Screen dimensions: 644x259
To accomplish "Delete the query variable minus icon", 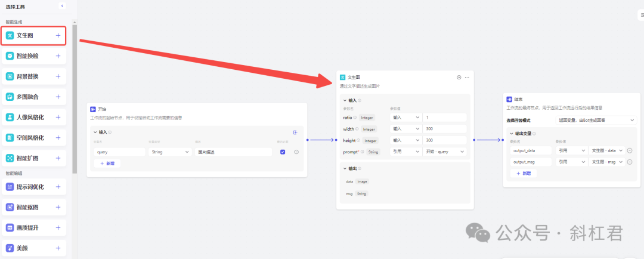I will pyautogui.click(x=296, y=152).
